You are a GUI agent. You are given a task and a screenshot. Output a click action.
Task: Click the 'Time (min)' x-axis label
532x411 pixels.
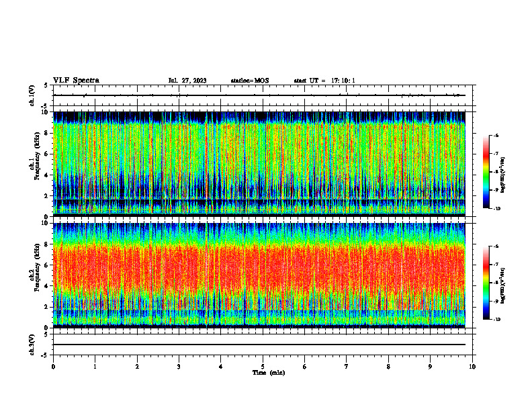[269, 373]
